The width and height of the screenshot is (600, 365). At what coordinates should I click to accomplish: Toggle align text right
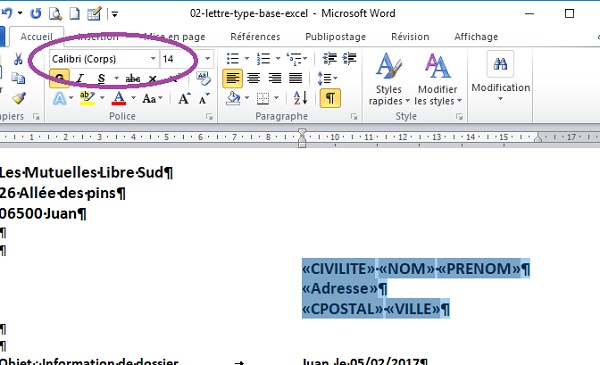coord(275,78)
